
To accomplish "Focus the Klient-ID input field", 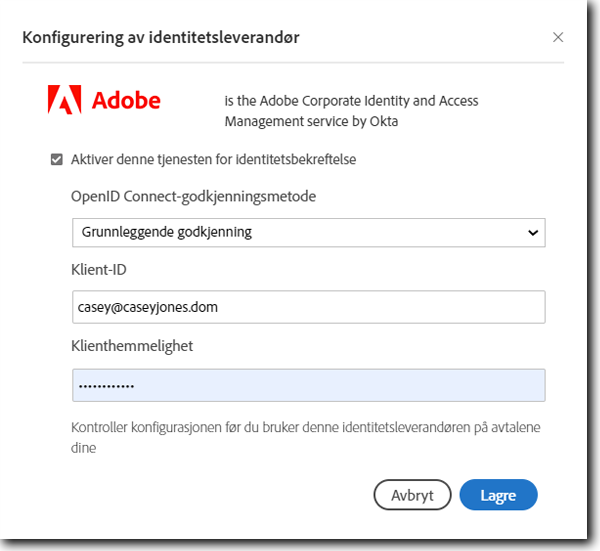I will coord(308,308).
